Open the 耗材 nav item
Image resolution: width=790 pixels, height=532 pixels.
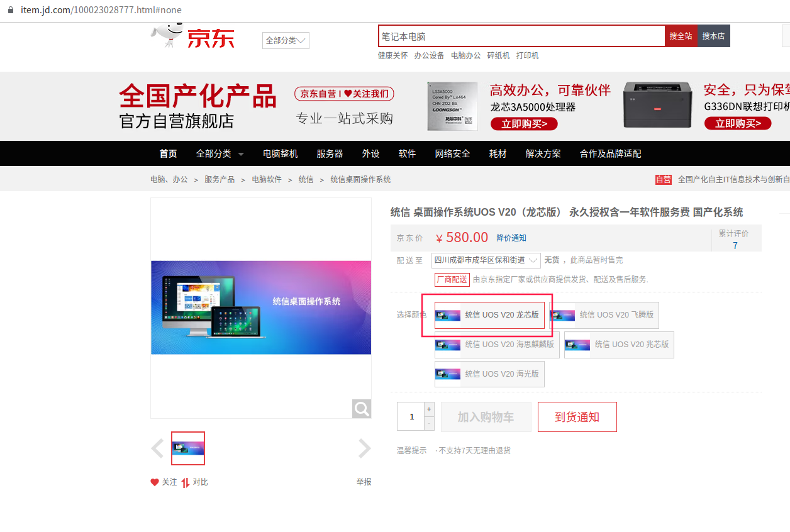pos(498,153)
